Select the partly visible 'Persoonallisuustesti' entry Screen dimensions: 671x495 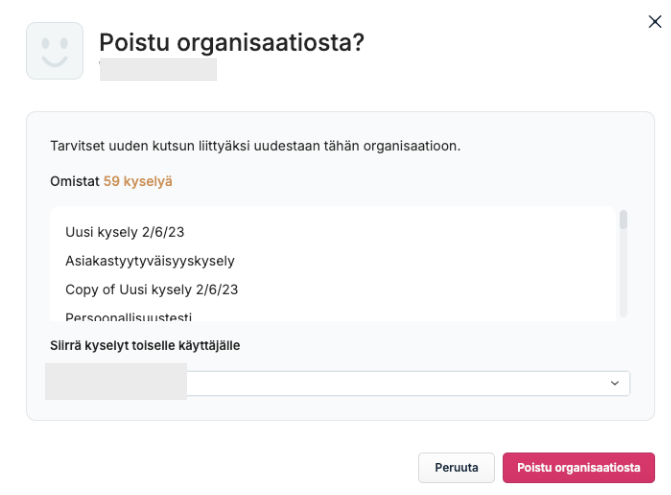[128, 317]
